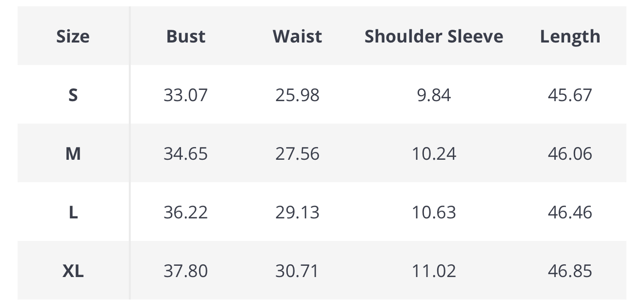
Task: Click waist value 27.56
Action: click(297, 154)
